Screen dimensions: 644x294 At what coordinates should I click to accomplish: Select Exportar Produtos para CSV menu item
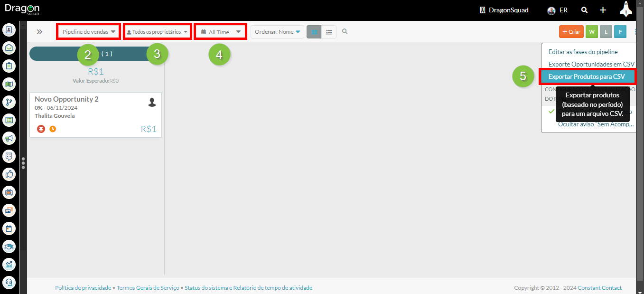tap(587, 76)
